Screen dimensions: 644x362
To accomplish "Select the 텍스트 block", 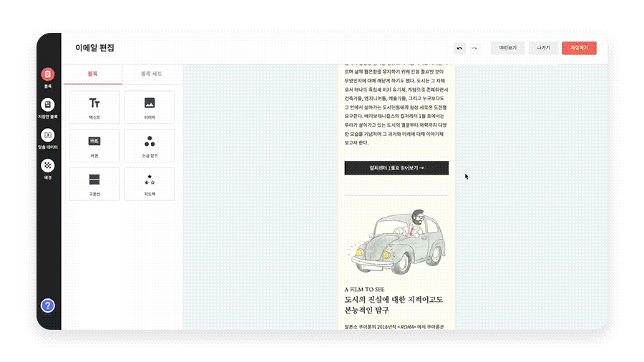I will (x=94, y=107).
